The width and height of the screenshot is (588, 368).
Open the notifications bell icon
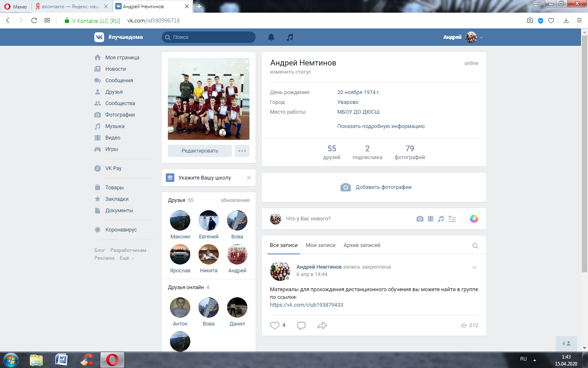[271, 37]
